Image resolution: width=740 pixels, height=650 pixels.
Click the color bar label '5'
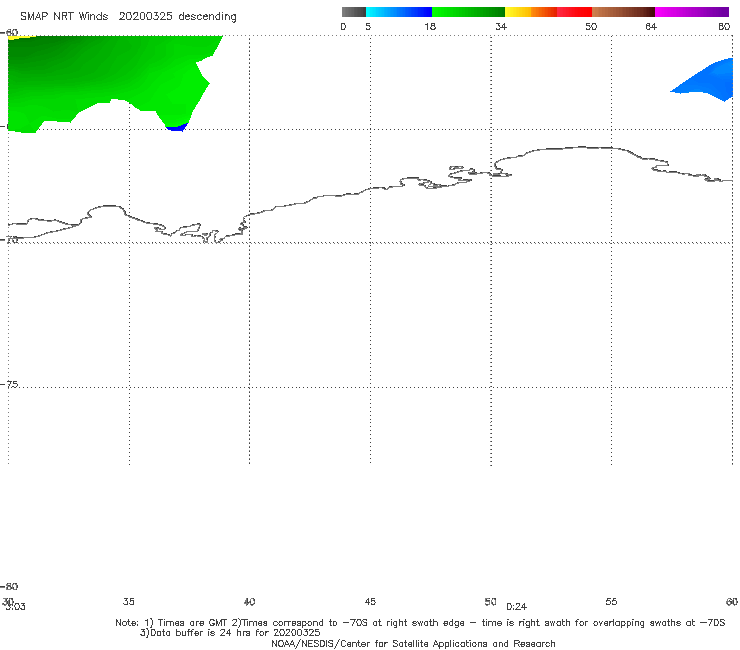(x=368, y=27)
